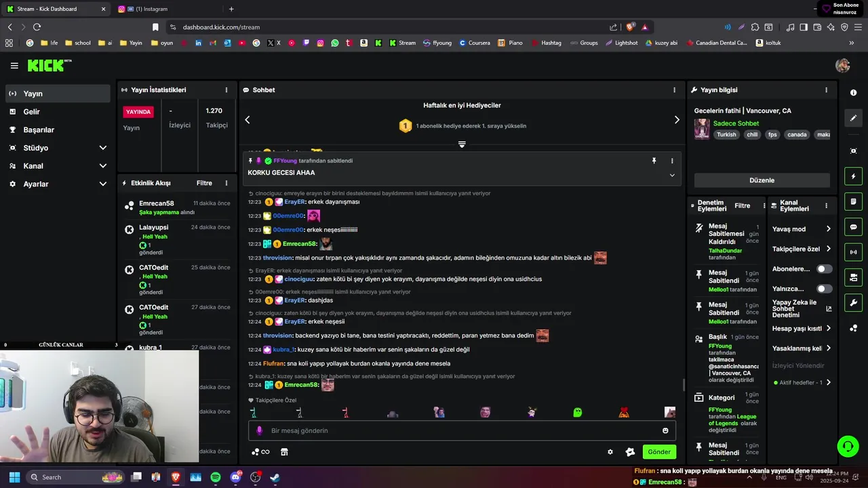The height and width of the screenshot is (488, 868).
Task: Open the emoji picker in message box
Action: click(665, 430)
